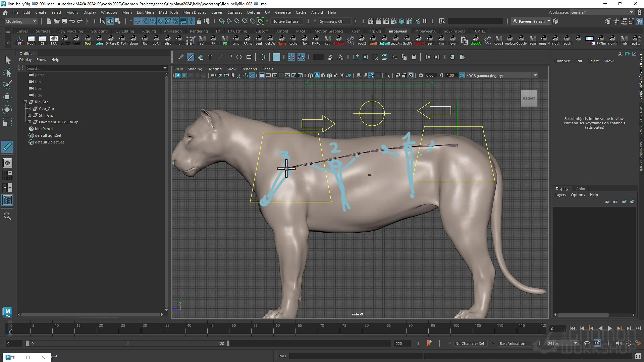Enable Symmetry off toggle
This screenshot has width=644, height=362.
pos(333,21)
